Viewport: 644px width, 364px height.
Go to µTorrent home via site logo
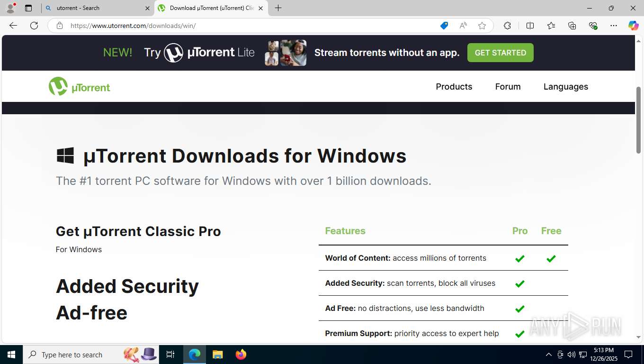click(80, 87)
